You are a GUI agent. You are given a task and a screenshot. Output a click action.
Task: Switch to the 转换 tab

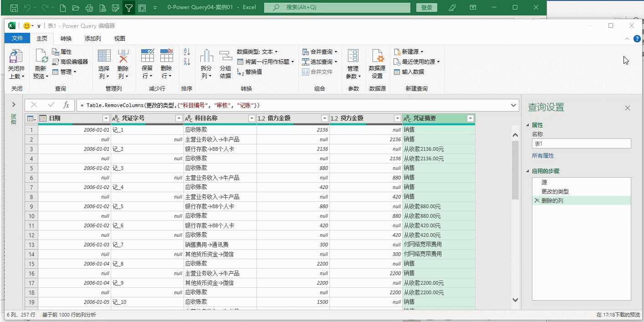(x=66, y=39)
